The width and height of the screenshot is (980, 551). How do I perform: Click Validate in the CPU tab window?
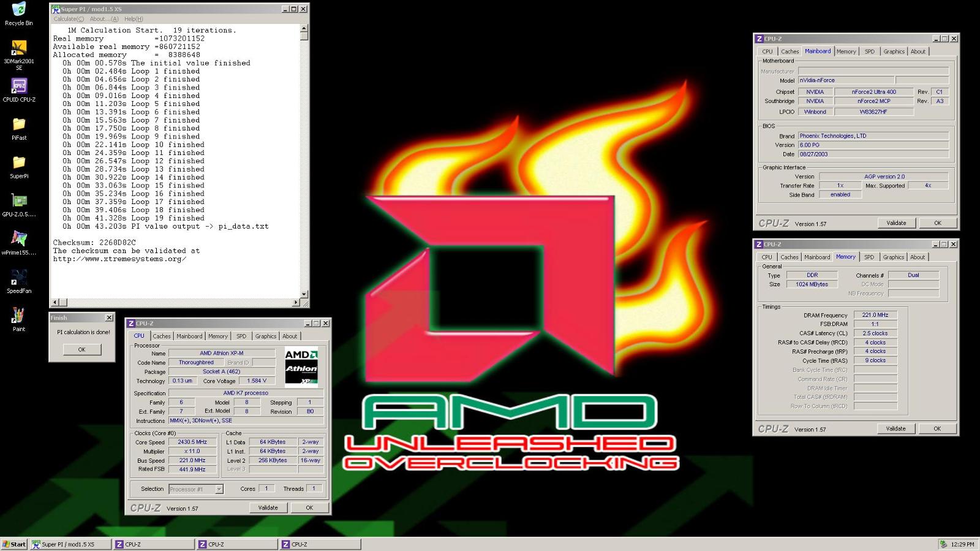pos(268,507)
